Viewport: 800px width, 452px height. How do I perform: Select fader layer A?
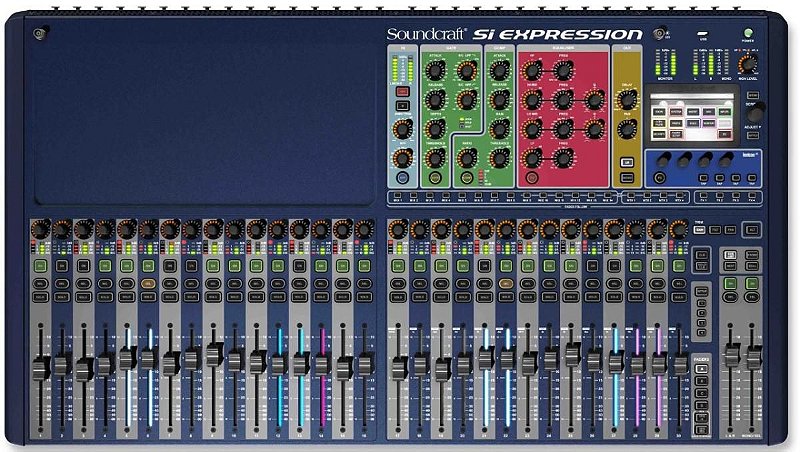pos(702,369)
